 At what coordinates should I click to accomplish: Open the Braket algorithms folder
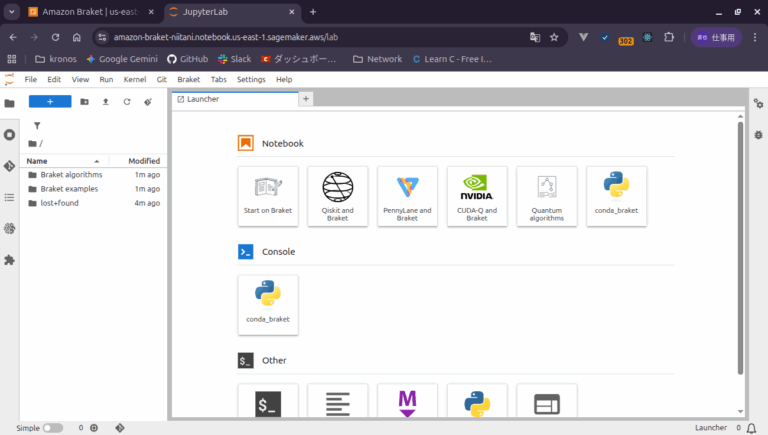tap(94, 175)
